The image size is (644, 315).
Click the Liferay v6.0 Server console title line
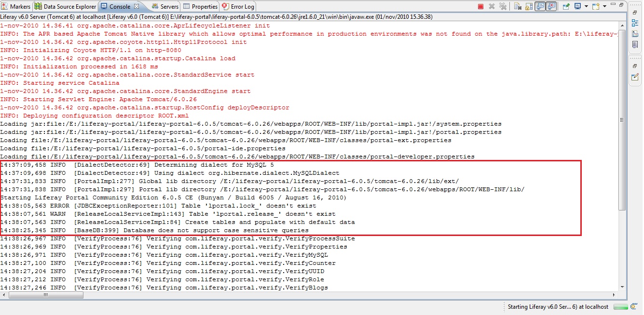(216, 17)
